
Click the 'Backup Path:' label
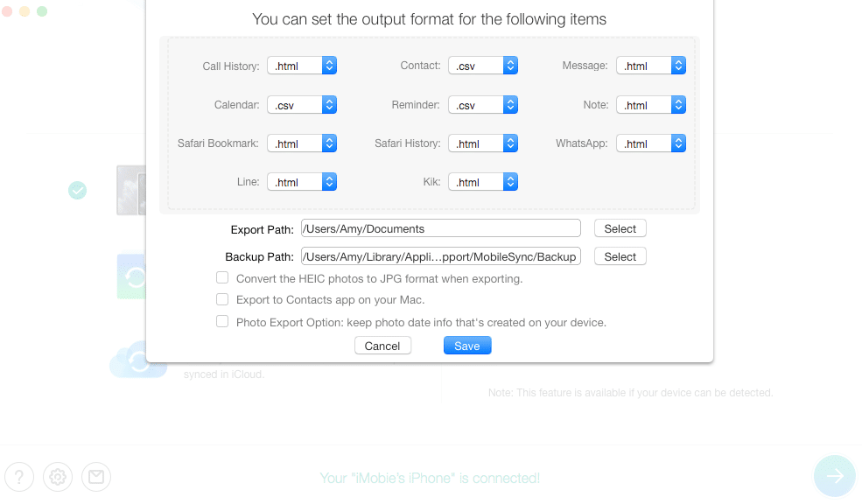(260, 257)
